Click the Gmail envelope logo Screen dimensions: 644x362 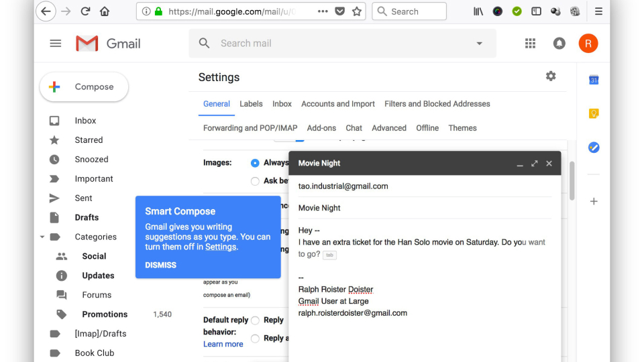[x=87, y=44]
